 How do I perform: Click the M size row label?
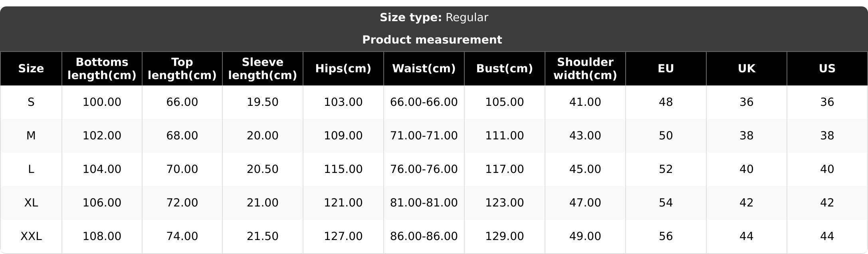pyautogui.click(x=31, y=136)
